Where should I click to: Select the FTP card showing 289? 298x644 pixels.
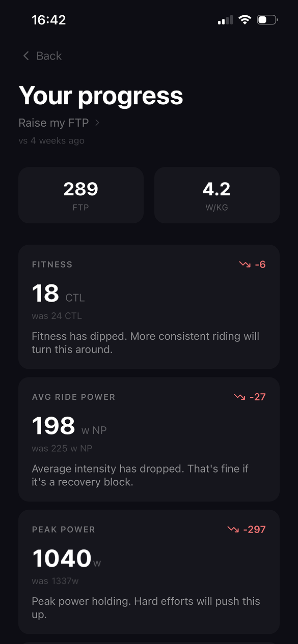(80, 195)
